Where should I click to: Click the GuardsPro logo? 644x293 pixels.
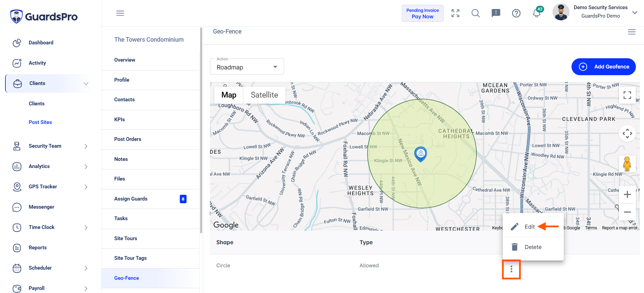coord(44,16)
